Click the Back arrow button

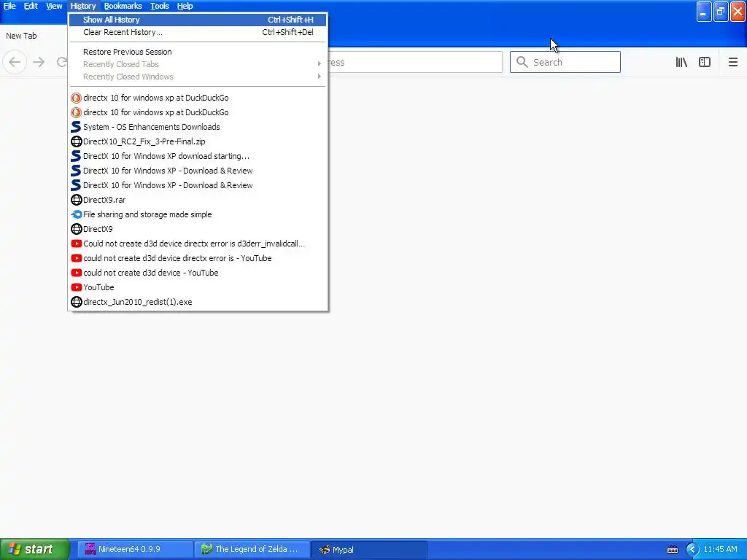pyautogui.click(x=15, y=63)
